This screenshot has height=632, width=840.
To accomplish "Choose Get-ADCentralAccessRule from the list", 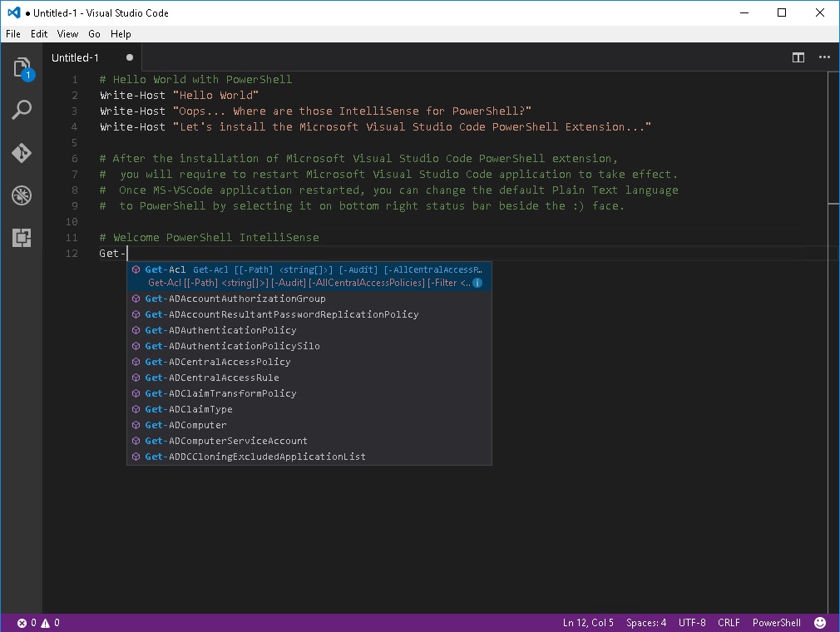I will tap(309, 378).
